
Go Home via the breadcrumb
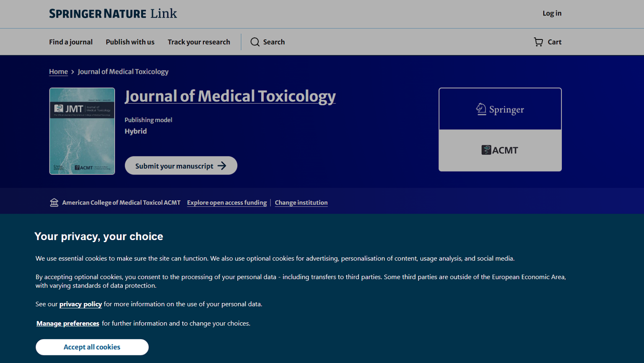(x=58, y=71)
